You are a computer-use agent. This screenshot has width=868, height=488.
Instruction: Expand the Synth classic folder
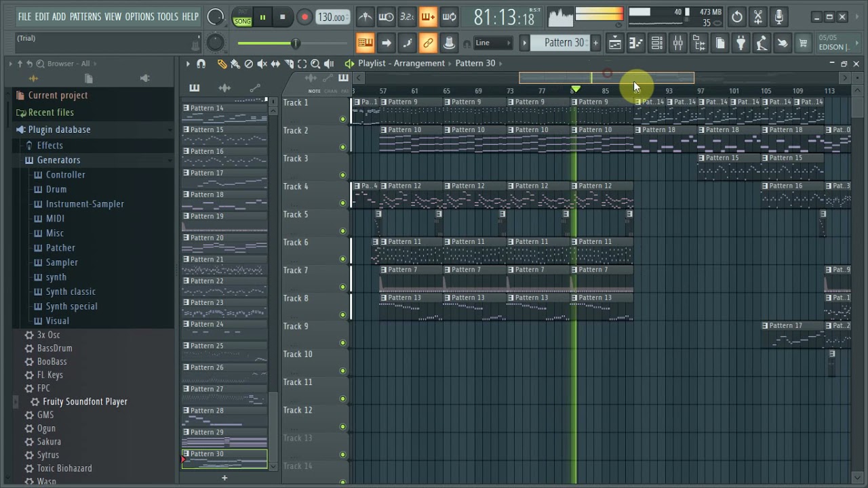[71, 291]
